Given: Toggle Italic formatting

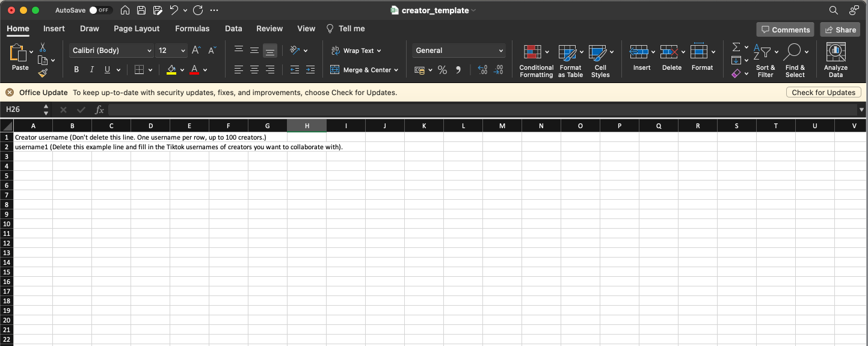Looking at the screenshot, I should [x=92, y=70].
